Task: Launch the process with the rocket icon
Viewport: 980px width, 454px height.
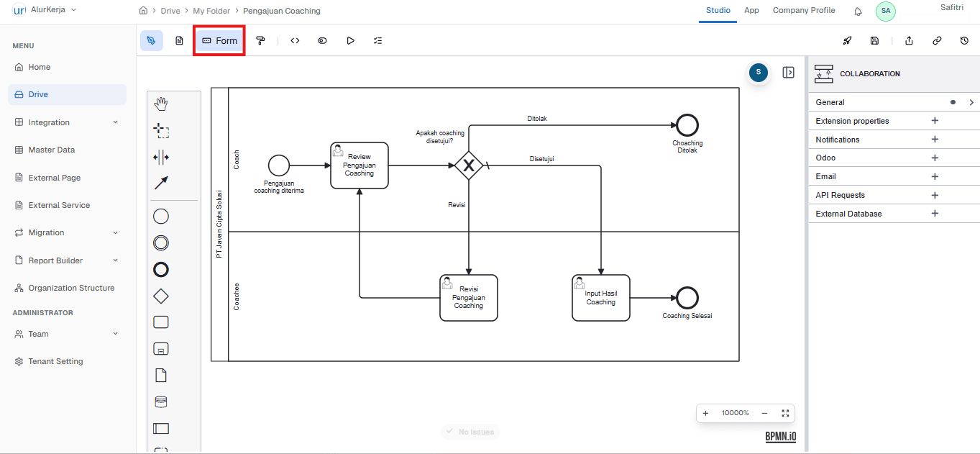Action: click(847, 40)
